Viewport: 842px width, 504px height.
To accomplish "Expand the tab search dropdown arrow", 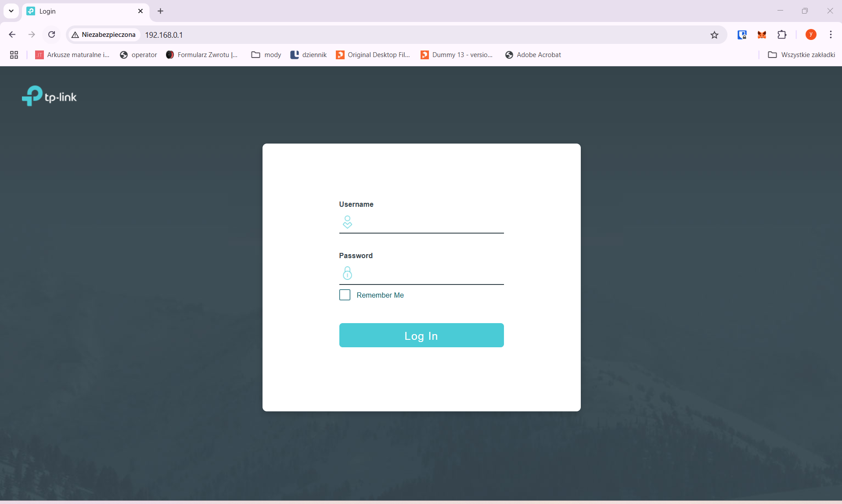I will pos(11,11).
